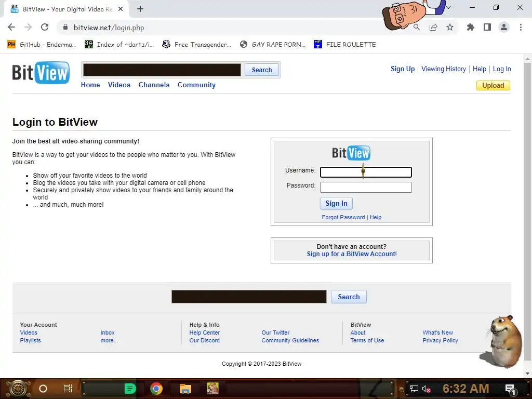Viewport: 532px width, 399px height.
Task: Click Sign up for a BitView Account link
Action: click(352, 254)
